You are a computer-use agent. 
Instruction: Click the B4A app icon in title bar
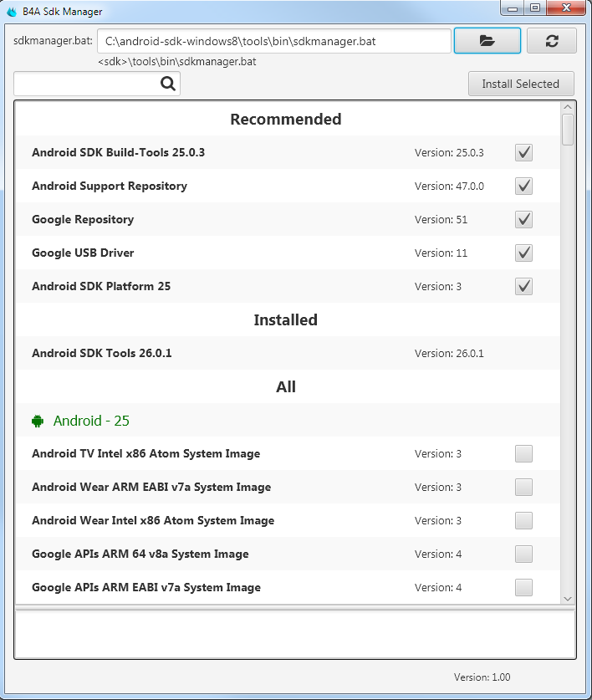12,12
